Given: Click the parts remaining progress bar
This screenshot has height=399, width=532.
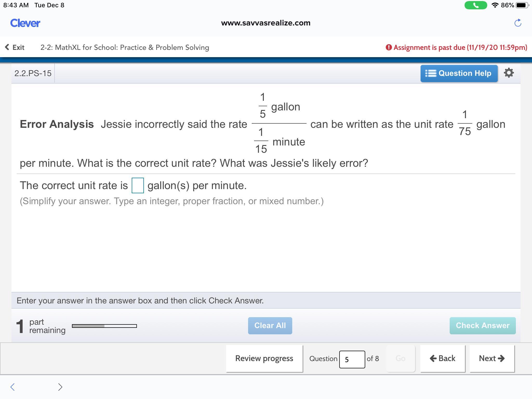Looking at the screenshot, I should [104, 326].
